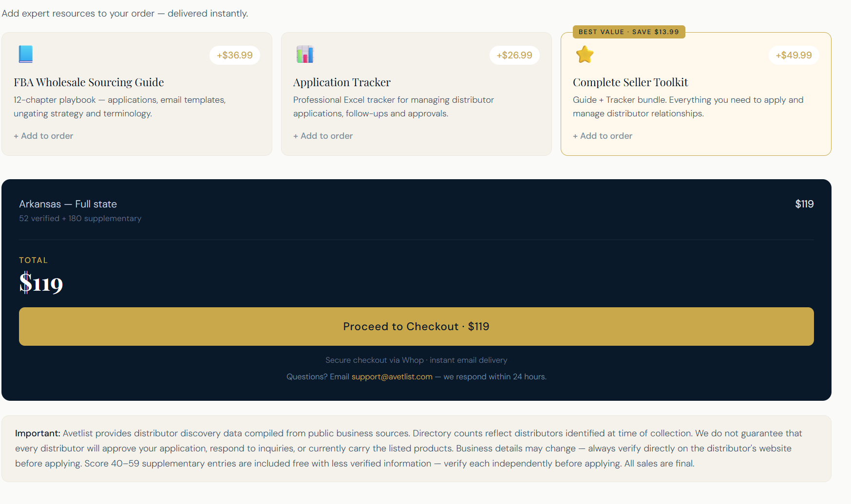
Task: Click the +$49.99 price badge
Action: [x=794, y=55]
